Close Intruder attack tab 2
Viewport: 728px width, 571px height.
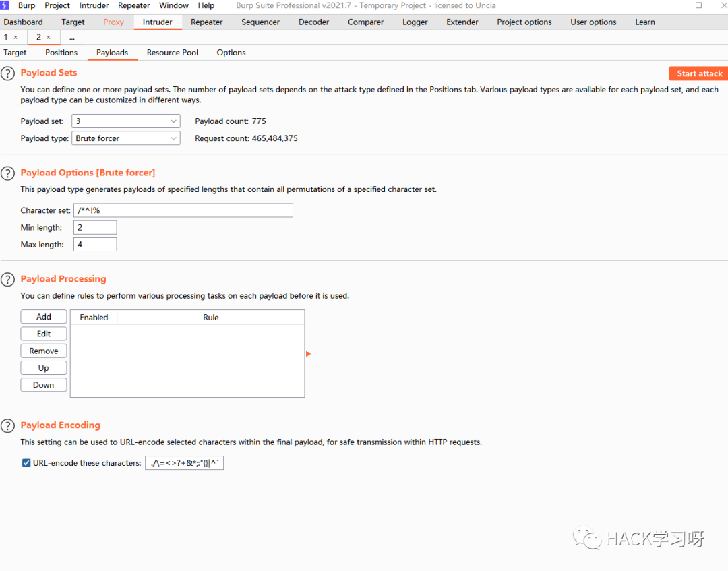coord(49,37)
